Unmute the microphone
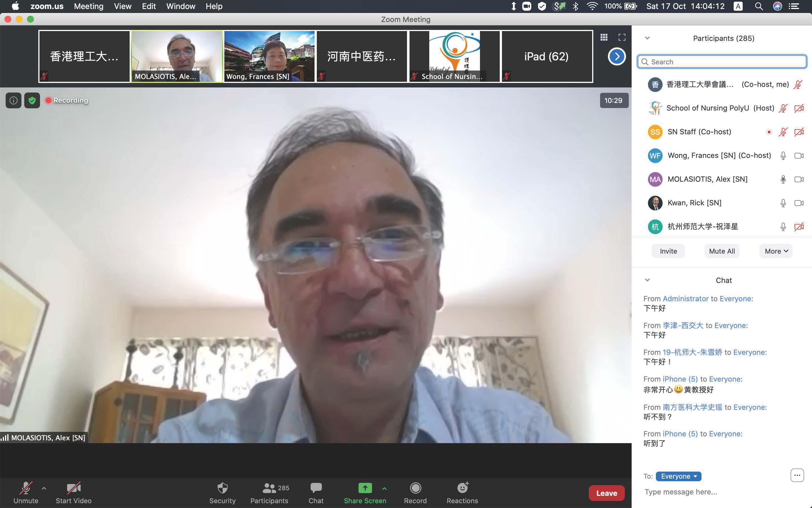This screenshot has width=812, height=508. pyautogui.click(x=26, y=489)
